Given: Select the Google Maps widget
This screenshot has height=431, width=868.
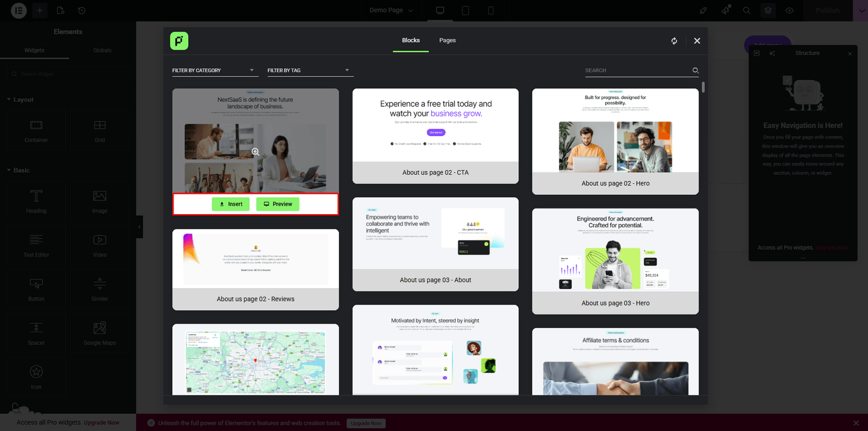Looking at the screenshot, I should pyautogui.click(x=99, y=333).
